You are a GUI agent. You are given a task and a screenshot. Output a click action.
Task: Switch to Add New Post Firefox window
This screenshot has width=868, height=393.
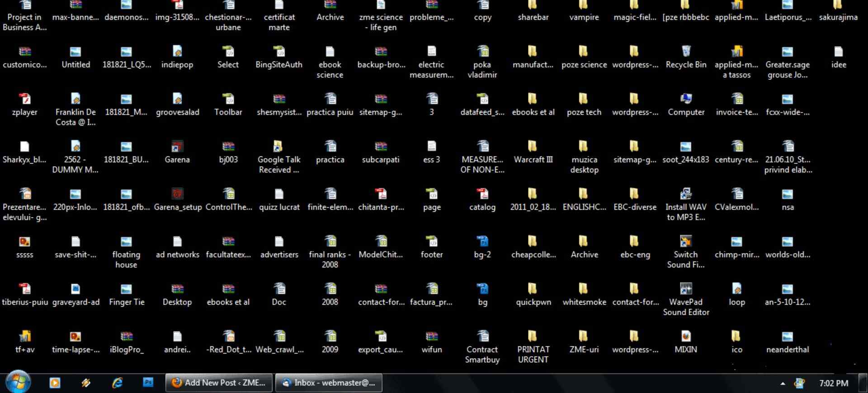[x=219, y=383]
